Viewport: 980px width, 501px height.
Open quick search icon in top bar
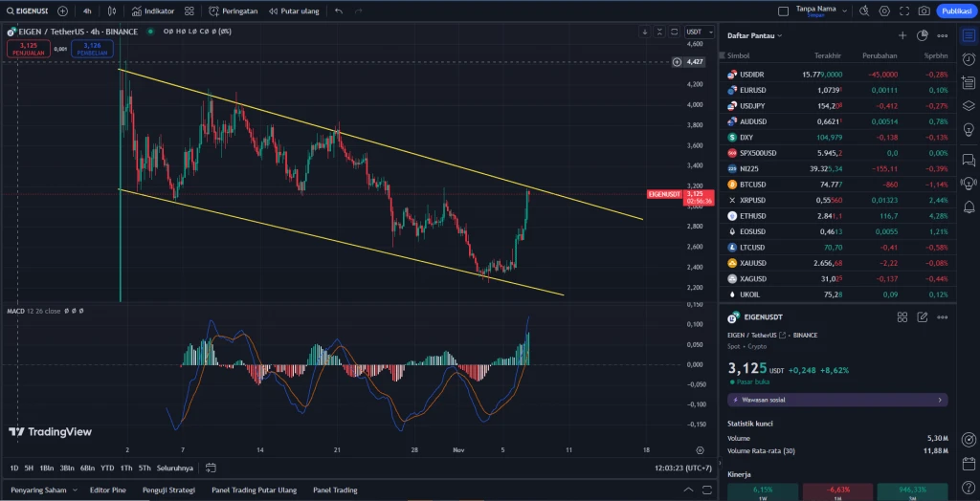click(x=864, y=11)
